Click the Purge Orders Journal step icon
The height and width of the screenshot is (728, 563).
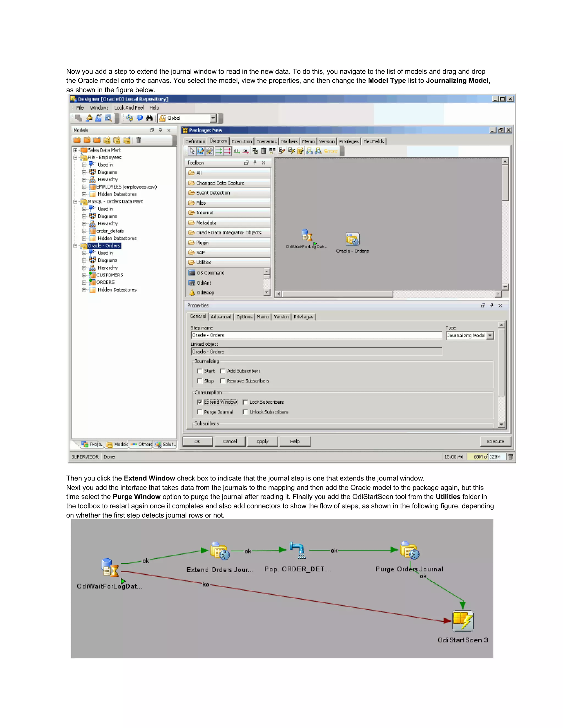coord(410,550)
